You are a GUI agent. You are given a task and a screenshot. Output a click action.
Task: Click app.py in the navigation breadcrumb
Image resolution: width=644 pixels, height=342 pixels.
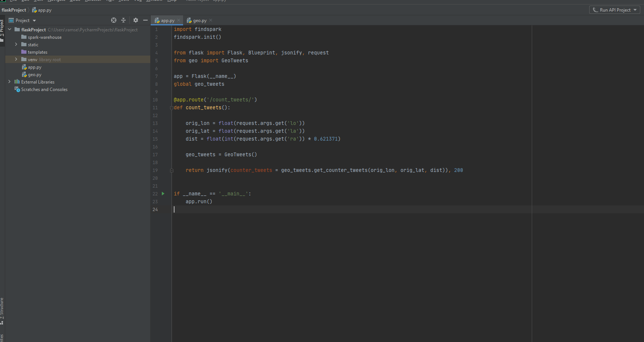click(42, 10)
